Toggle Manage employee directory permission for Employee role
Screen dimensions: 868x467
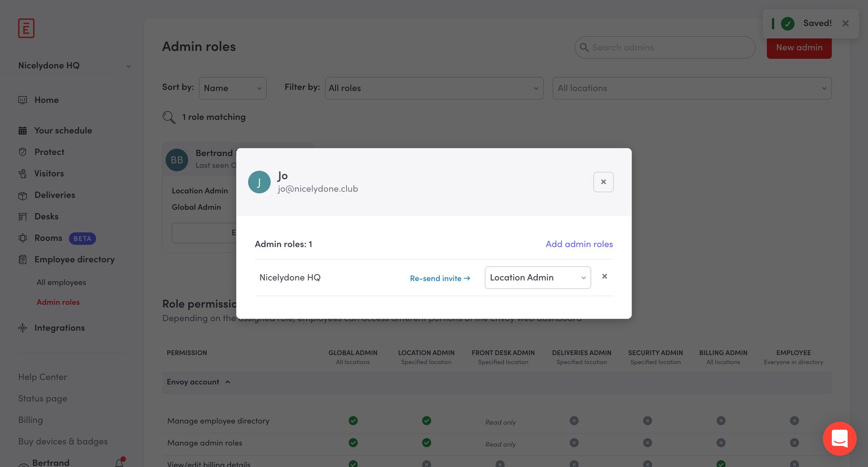pos(794,420)
